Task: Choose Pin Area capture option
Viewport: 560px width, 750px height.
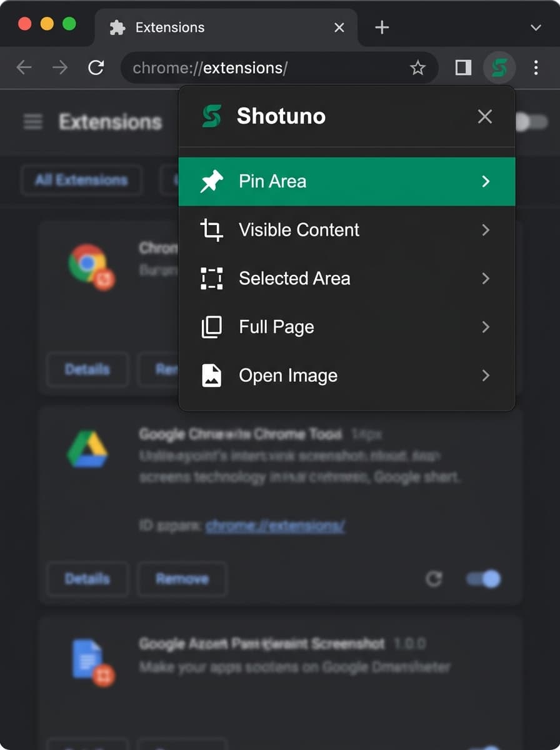Action: tap(347, 181)
